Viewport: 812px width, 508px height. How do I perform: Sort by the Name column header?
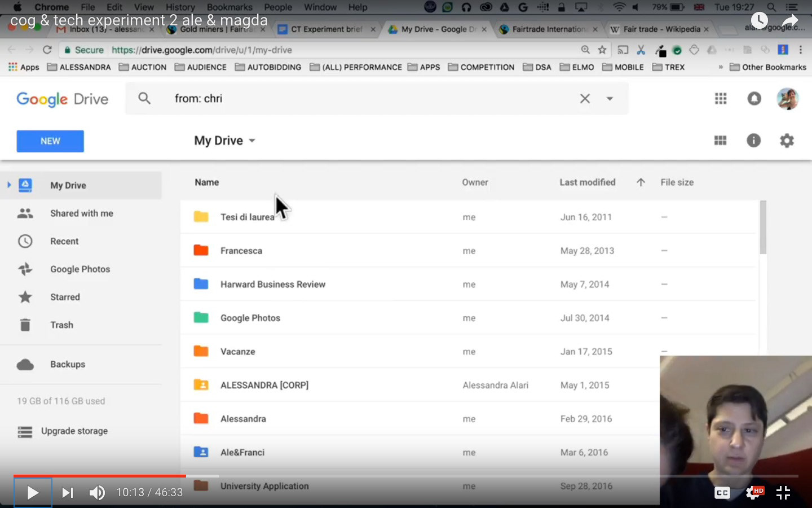pyautogui.click(x=207, y=182)
